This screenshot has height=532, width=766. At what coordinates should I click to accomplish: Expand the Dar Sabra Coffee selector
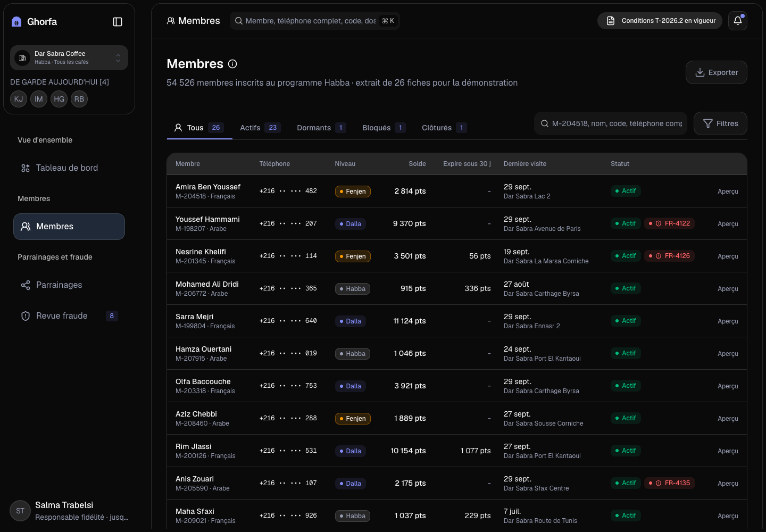[69, 57]
